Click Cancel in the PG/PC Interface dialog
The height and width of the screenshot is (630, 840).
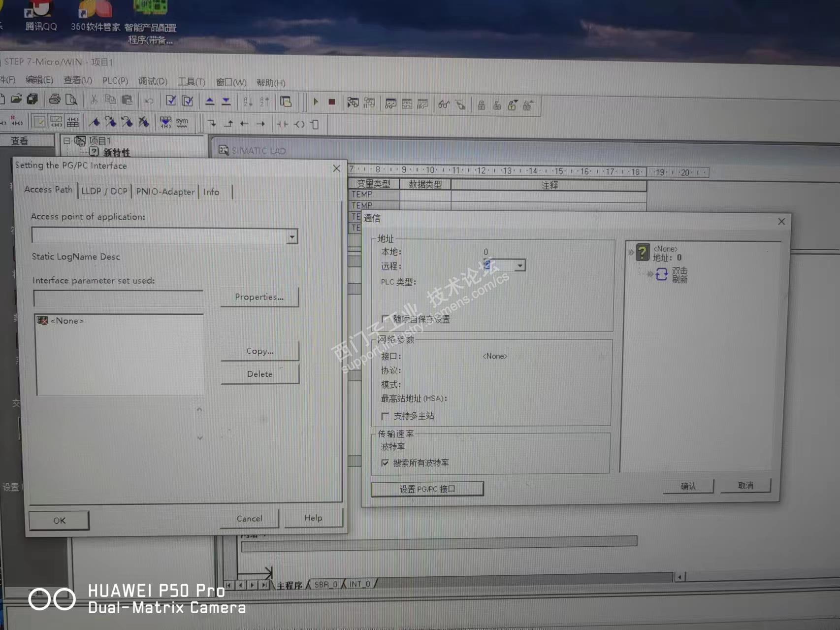pos(249,519)
